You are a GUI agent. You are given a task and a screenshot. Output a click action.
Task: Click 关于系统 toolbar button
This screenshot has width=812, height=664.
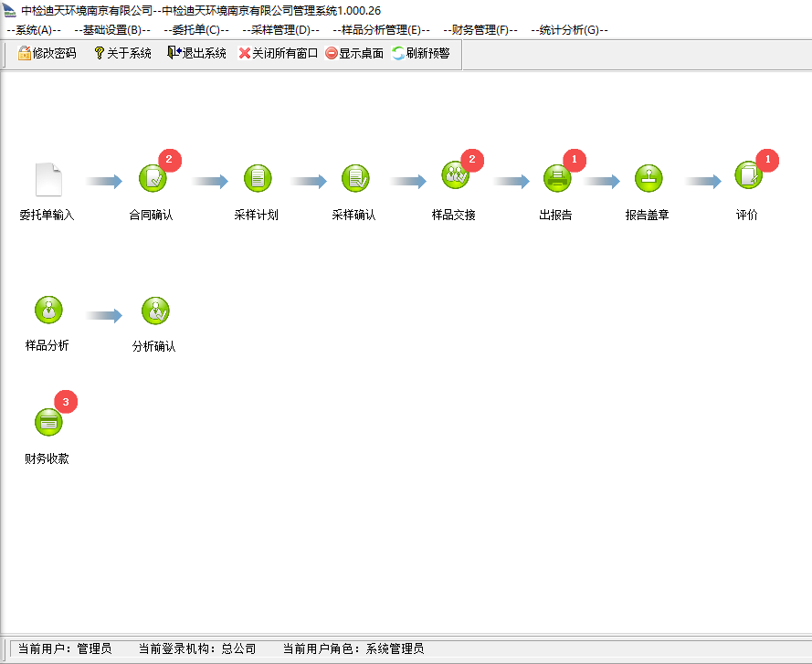[122, 53]
